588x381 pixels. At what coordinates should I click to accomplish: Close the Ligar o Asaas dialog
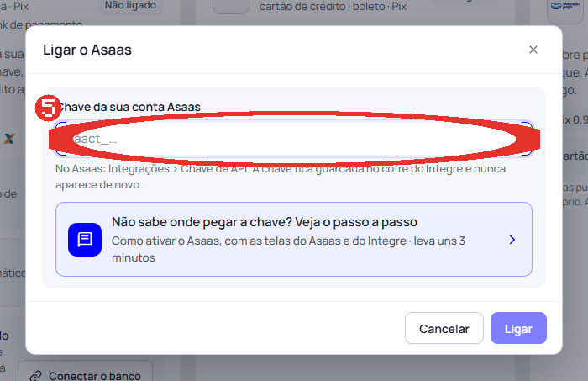[x=533, y=50]
